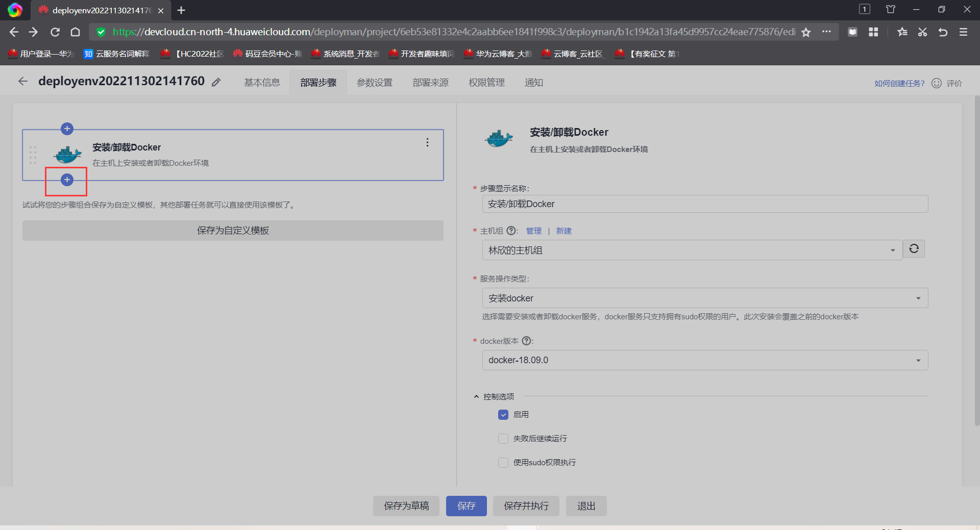This screenshot has width=980, height=530.
Task: Click the 新建 host group link
Action: 563,231
